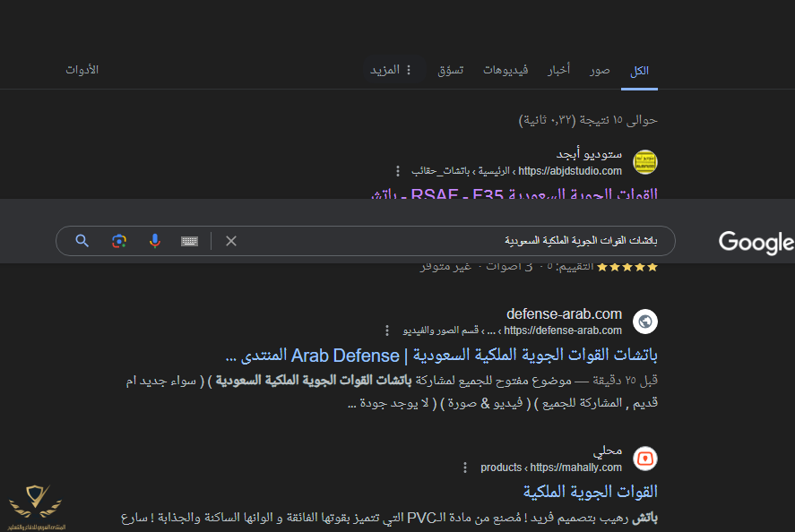Viewport: 795px width, 532px height.
Task: Switch to the أخبار tab
Action: (x=558, y=70)
